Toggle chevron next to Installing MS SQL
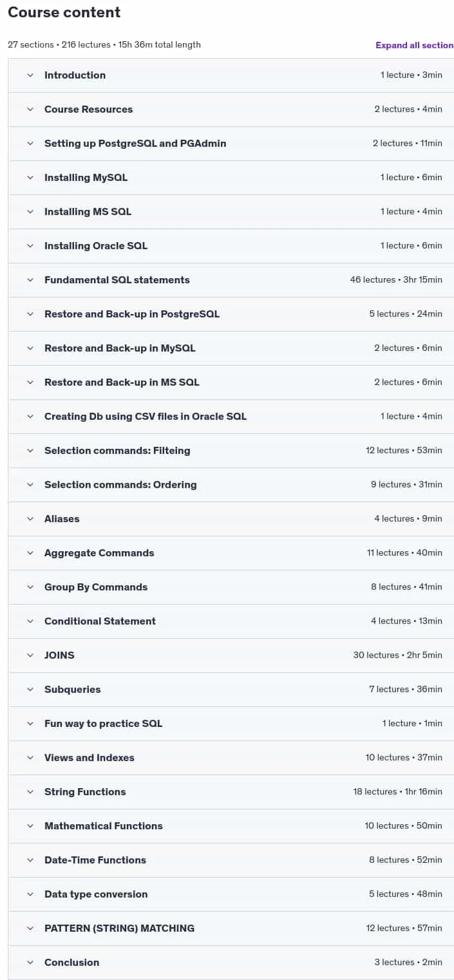Image resolution: width=454 pixels, height=980 pixels. (30, 212)
